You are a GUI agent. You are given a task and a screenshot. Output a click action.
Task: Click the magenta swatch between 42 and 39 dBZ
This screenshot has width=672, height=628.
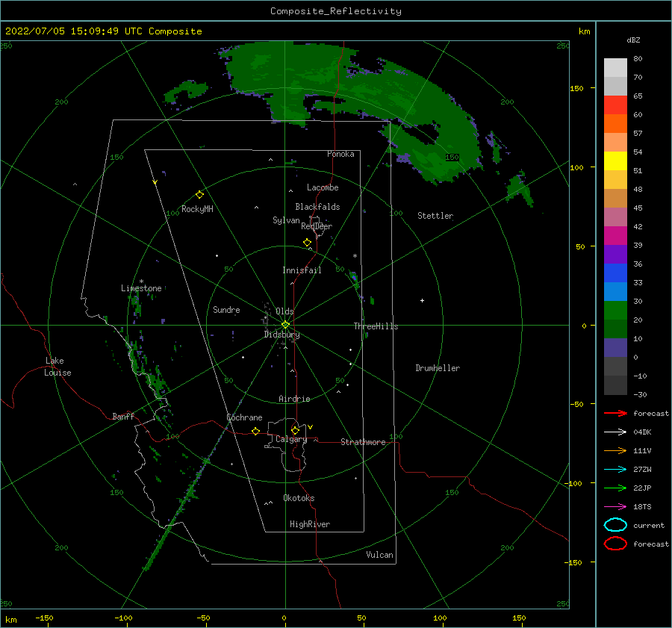pos(615,236)
